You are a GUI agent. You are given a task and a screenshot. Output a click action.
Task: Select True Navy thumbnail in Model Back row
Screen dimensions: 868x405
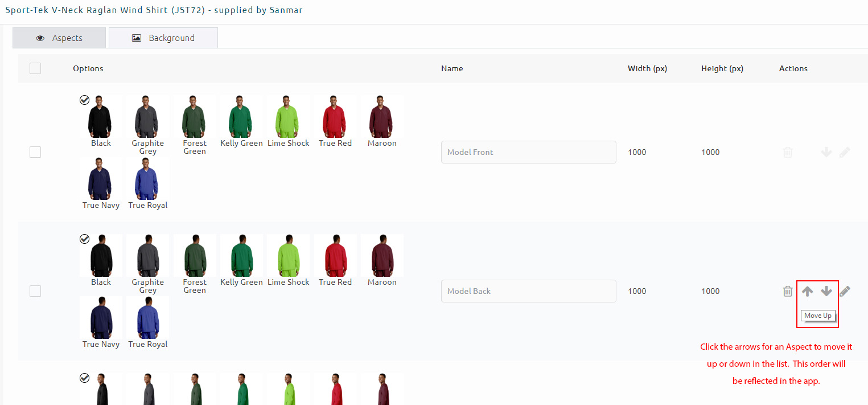click(101, 318)
